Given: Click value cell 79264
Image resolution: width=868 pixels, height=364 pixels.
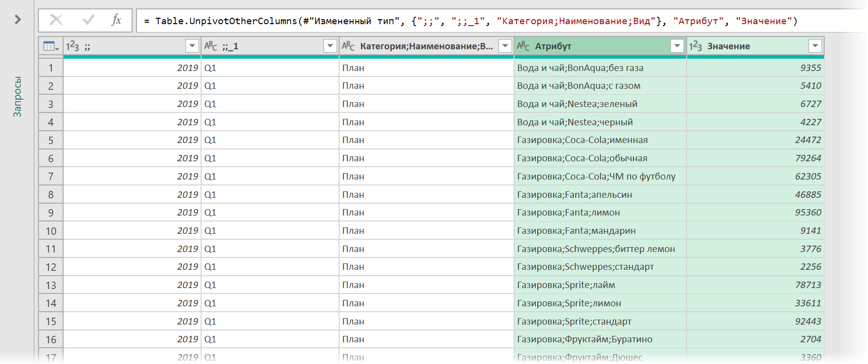Looking at the screenshot, I should tap(755, 158).
